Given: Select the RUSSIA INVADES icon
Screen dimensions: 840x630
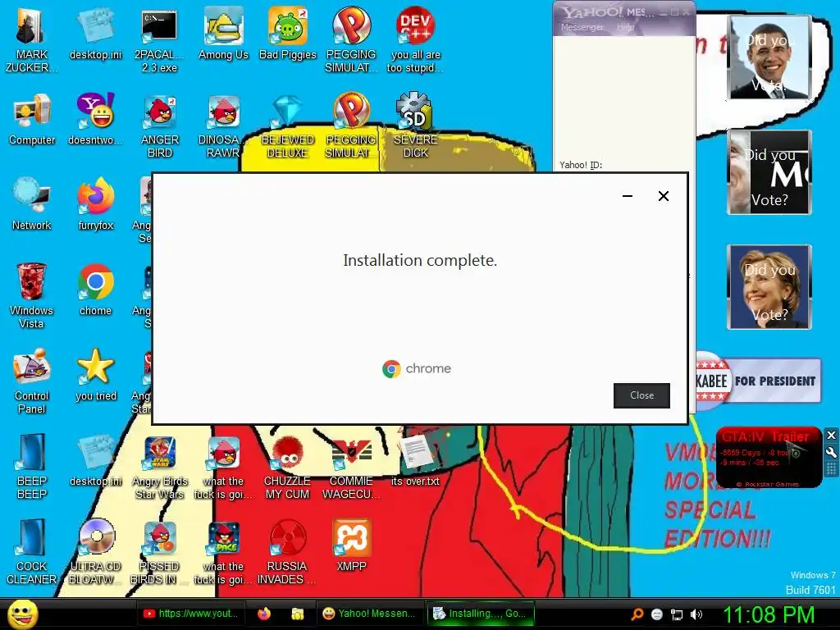Looking at the screenshot, I should (x=288, y=552).
